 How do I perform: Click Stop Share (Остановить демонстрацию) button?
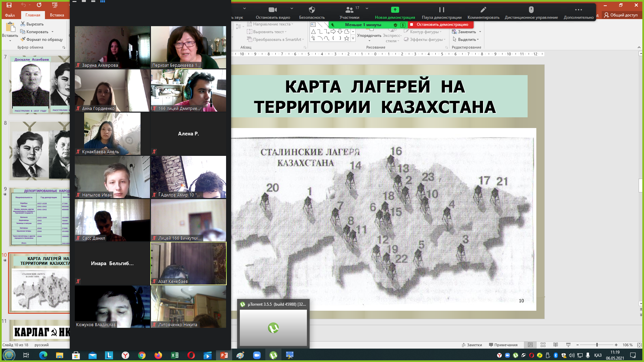[x=440, y=24]
